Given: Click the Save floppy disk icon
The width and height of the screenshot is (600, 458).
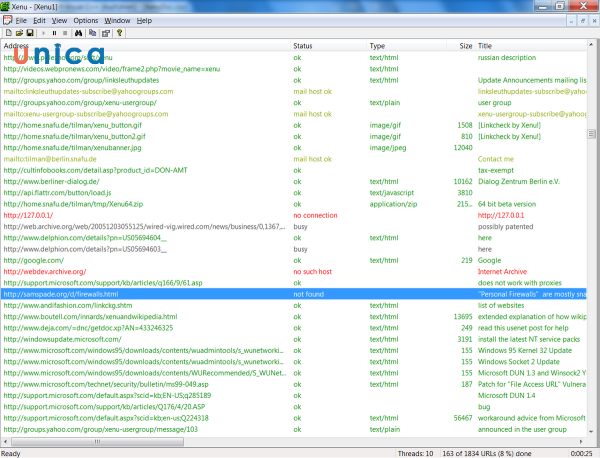Looking at the screenshot, I should (x=28, y=32).
